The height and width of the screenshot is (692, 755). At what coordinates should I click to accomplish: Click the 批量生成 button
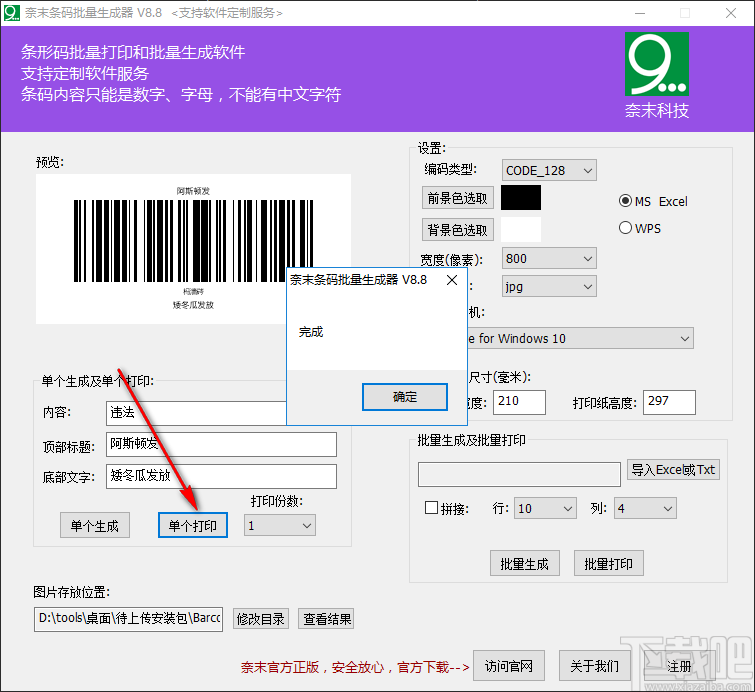click(x=524, y=563)
